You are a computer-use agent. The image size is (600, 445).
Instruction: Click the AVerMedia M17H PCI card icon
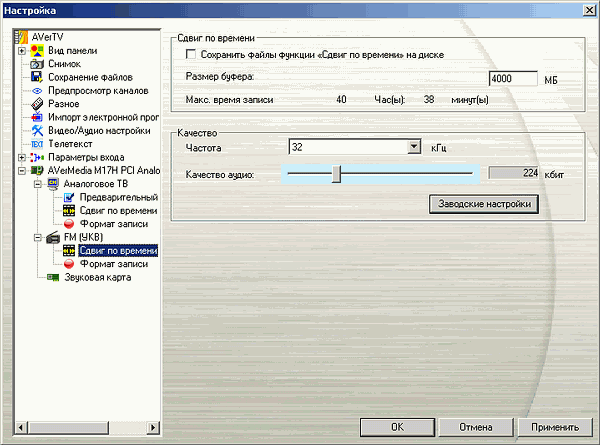tap(37, 170)
